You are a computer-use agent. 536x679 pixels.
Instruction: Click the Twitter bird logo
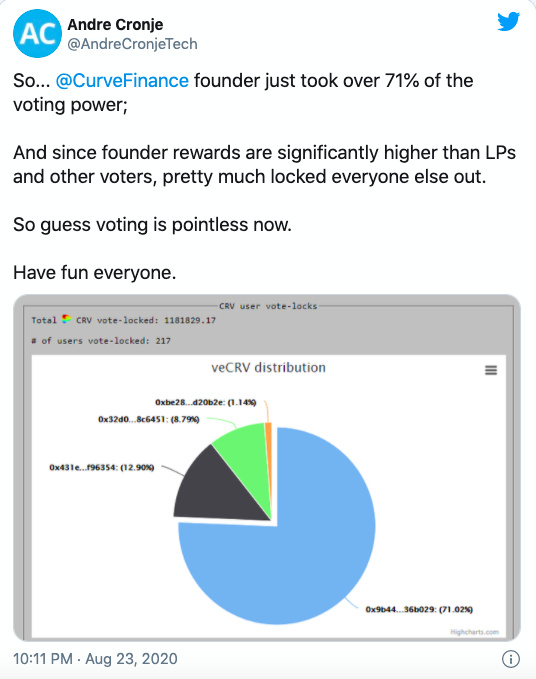tap(508, 22)
